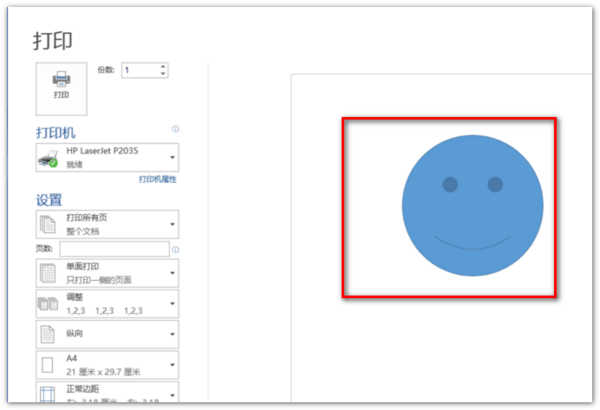Click the single-sided page icon in 单面打印
Screen dimensions: 600x410
[x=48, y=273]
